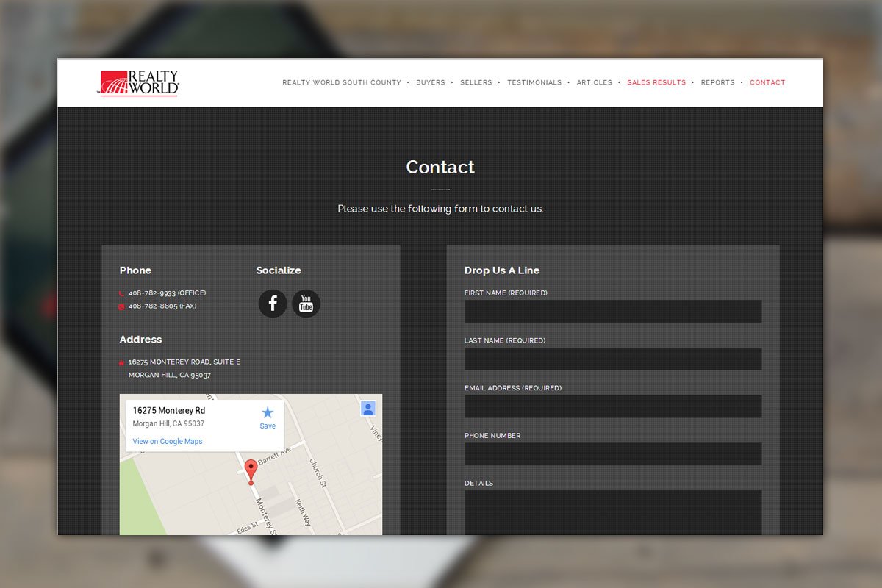Open the Sellers page
This screenshot has width=882, height=588.
[x=476, y=82]
